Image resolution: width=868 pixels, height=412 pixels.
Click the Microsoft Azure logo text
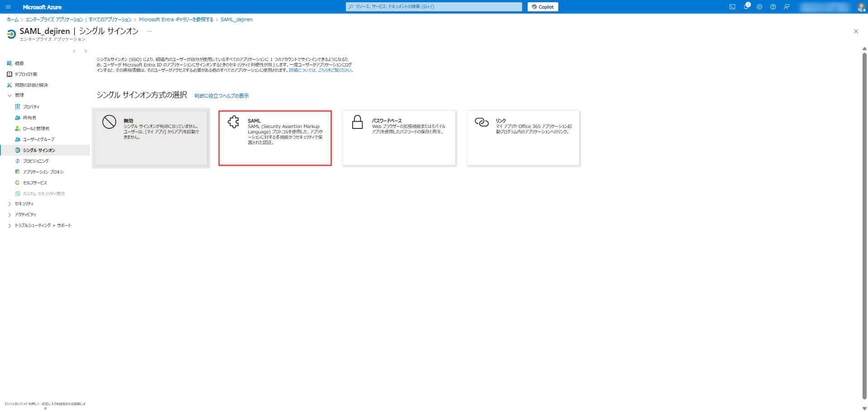[42, 7]
